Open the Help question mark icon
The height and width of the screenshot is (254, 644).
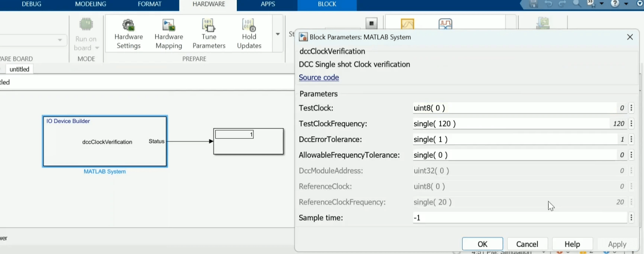pyautogui.click(x=615, y=4)
